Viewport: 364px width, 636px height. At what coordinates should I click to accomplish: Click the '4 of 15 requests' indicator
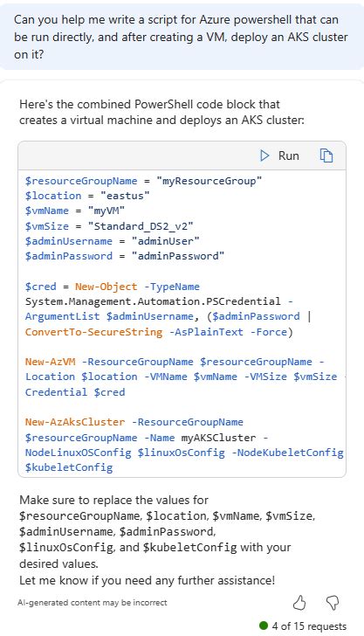point(303,626)
